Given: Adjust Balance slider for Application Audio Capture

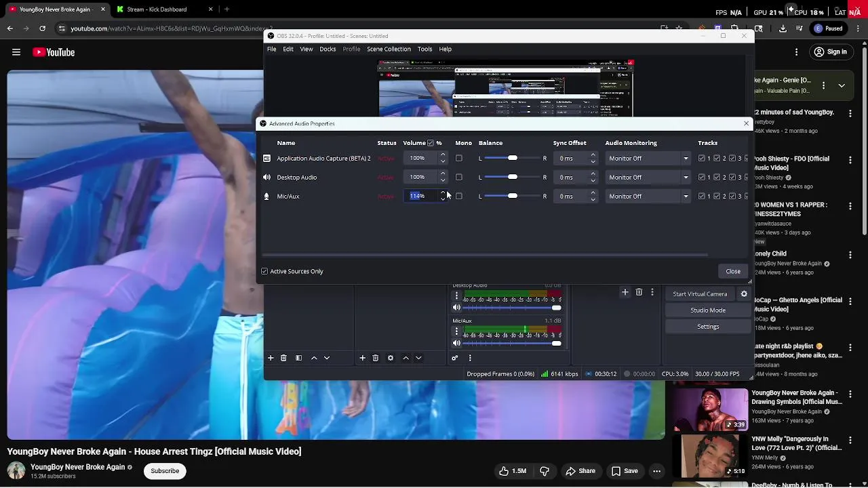Looking at the screenshot, I should 512,159.
